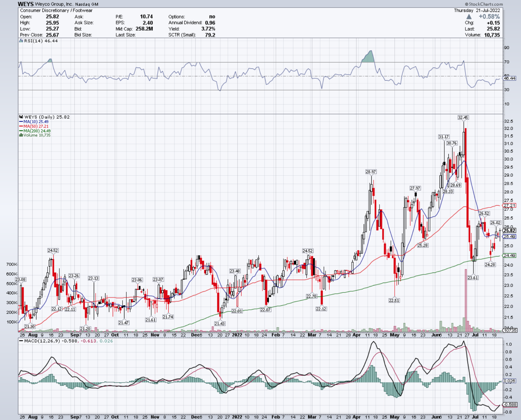Click the -0.588 MACD axis tag
This screenshot has width=521, height=420.
click(510, 405)
